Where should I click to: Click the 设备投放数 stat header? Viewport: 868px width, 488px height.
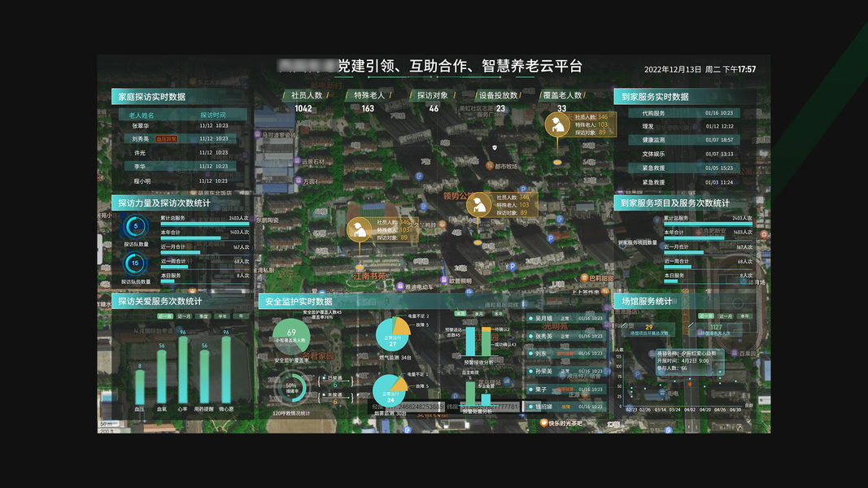(498, 95)
